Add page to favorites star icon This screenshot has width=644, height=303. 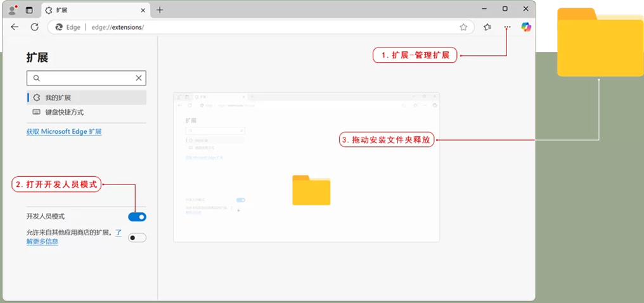pyautogui.click(x=463, y=27)
